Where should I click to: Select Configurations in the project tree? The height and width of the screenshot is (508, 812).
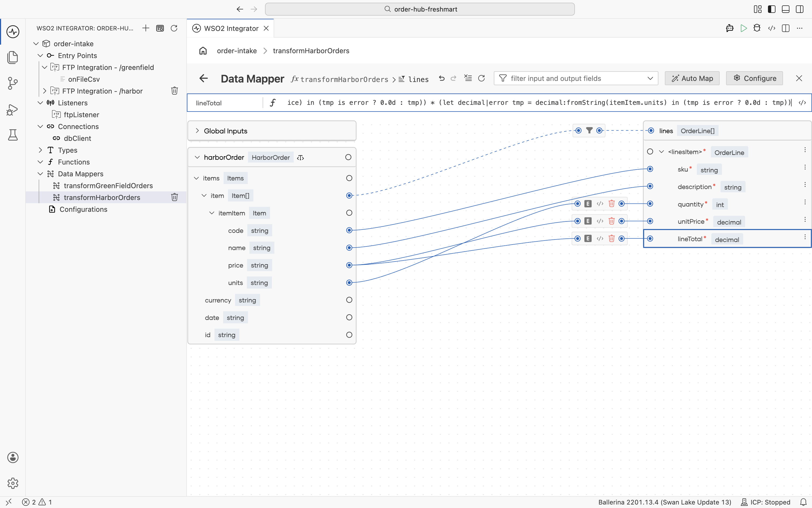pos(83,209)
